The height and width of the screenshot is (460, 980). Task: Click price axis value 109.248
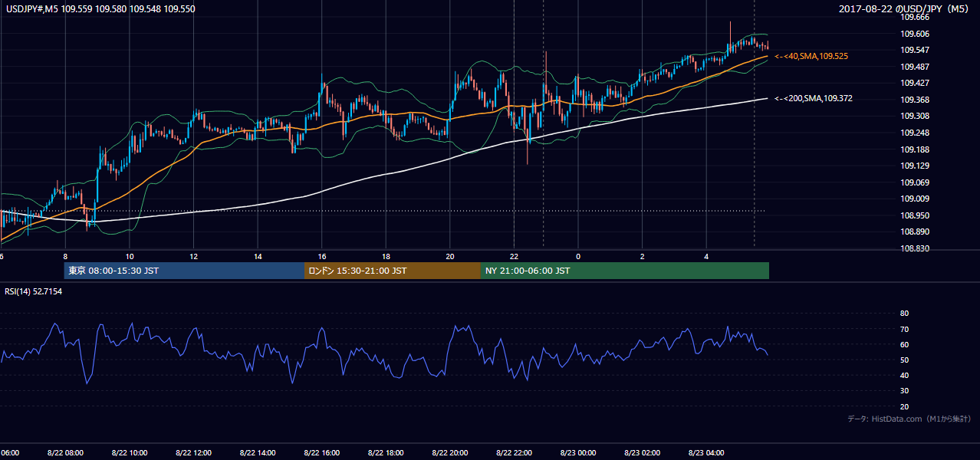(915, 133)
